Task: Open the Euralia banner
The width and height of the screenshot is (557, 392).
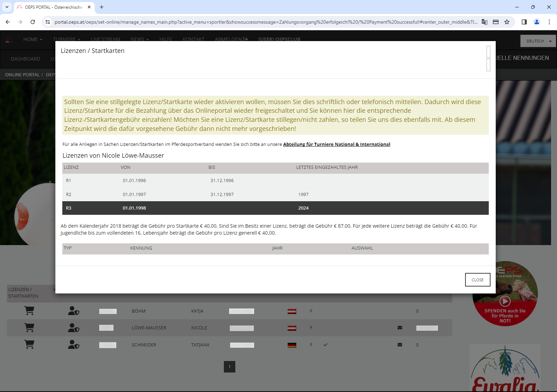Action: [505, 368]
